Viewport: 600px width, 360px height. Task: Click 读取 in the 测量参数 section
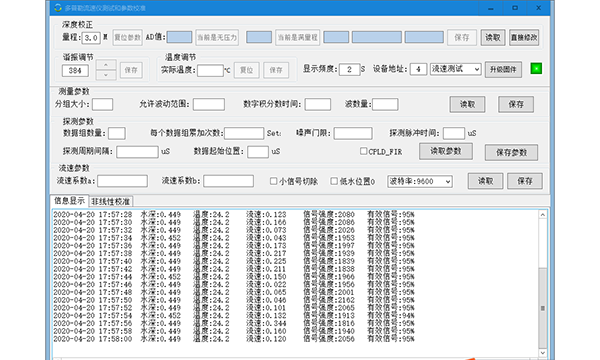tap(467, 104)
